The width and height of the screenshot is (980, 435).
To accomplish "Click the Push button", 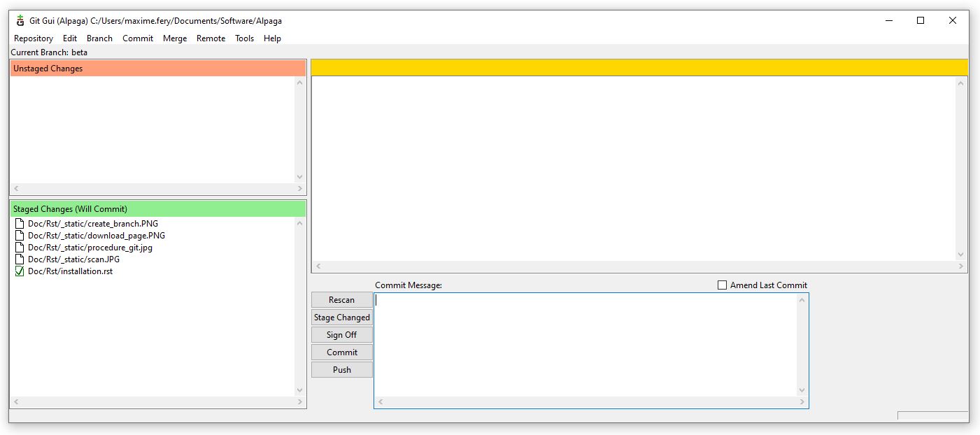I will coord(342,370).
